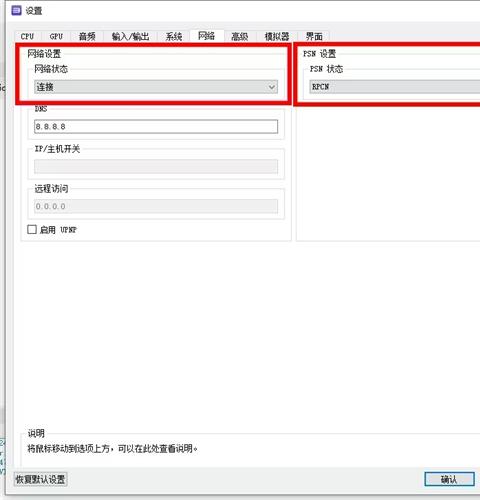Click the 远程访问 field showing 0.0.0.0
Screen dimensions: 480x500
click(156, 206)
